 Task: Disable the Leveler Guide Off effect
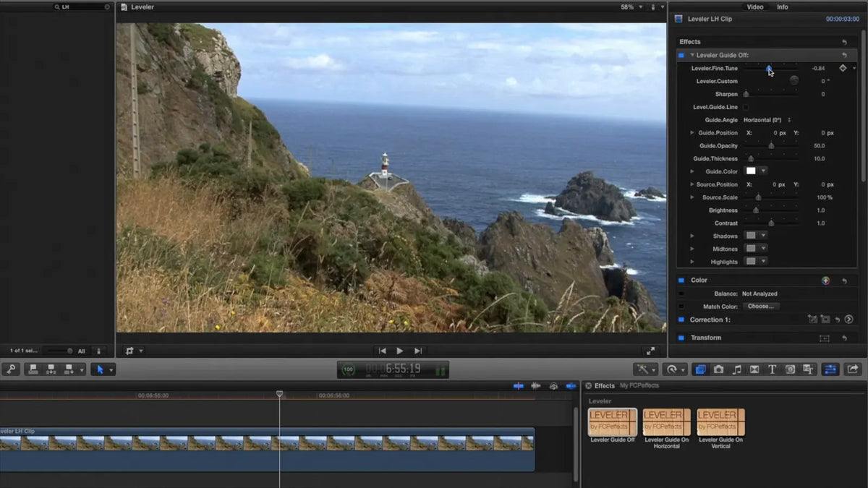(x=681, y=55)
